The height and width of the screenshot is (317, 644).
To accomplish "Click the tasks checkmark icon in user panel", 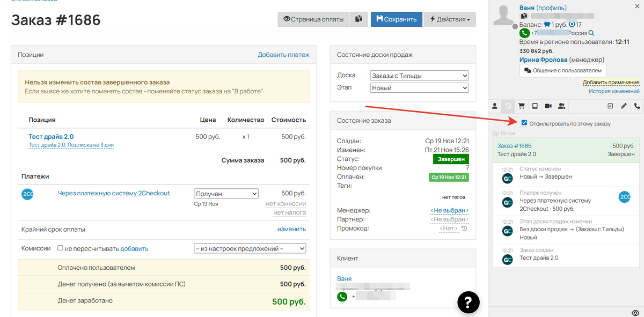I will click(x=610, y=106).
